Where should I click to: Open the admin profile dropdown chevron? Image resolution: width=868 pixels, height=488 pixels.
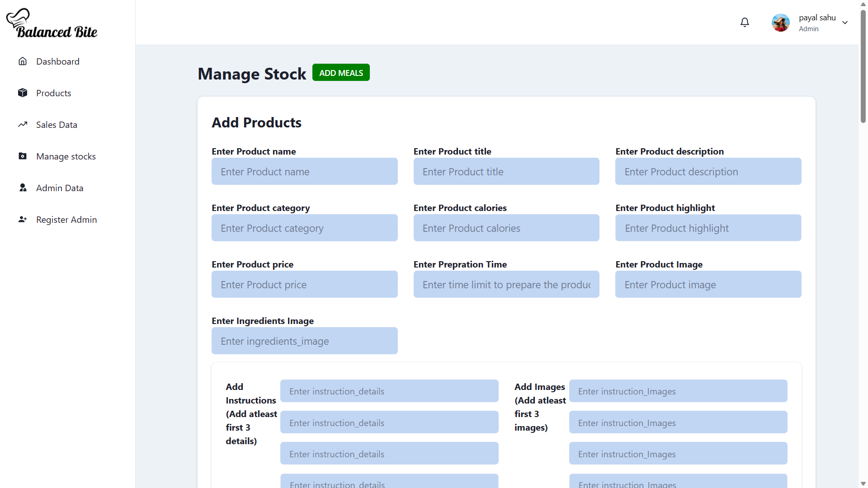[x=845, y=22]
